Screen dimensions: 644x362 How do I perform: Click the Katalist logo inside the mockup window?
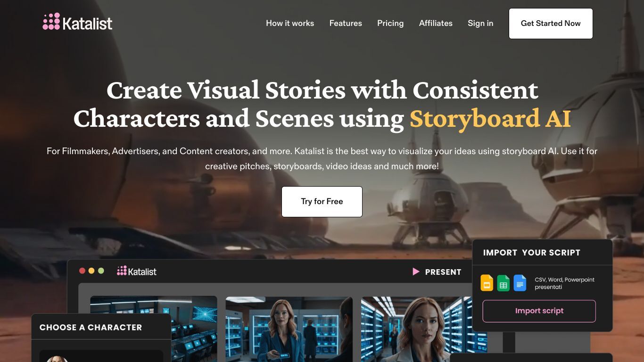(x=137, y=271)
